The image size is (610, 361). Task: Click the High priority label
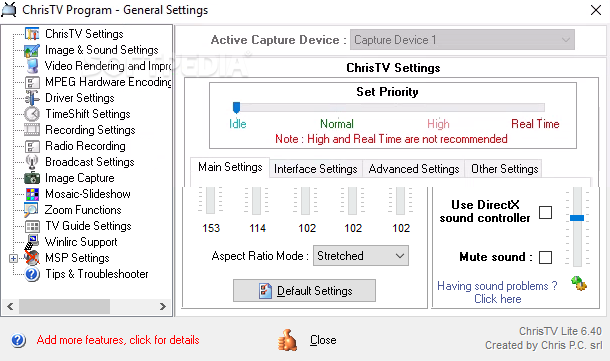[438, 124]
